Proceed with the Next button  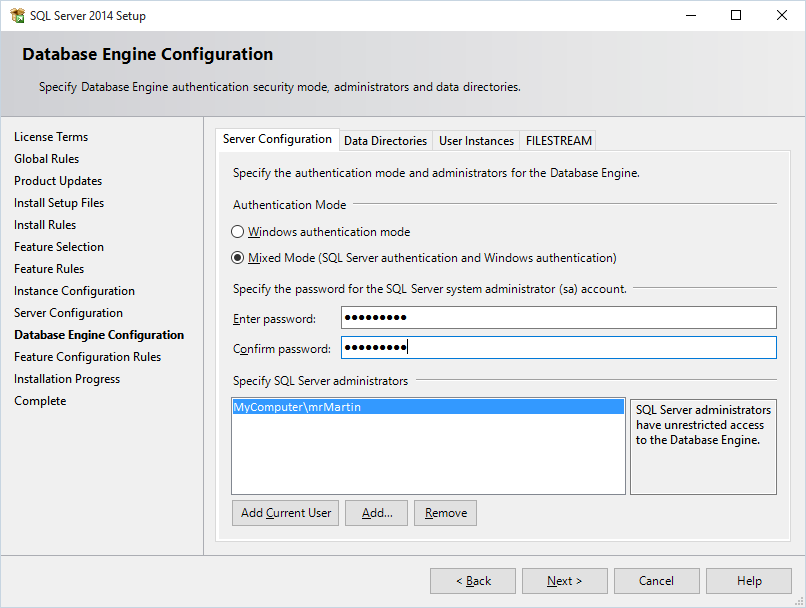564,581
